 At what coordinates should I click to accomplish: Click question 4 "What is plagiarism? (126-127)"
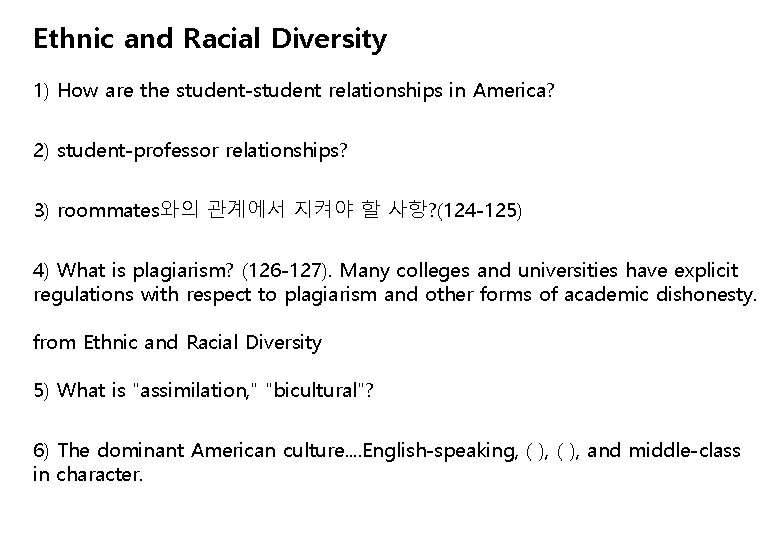tap(182, 270)
